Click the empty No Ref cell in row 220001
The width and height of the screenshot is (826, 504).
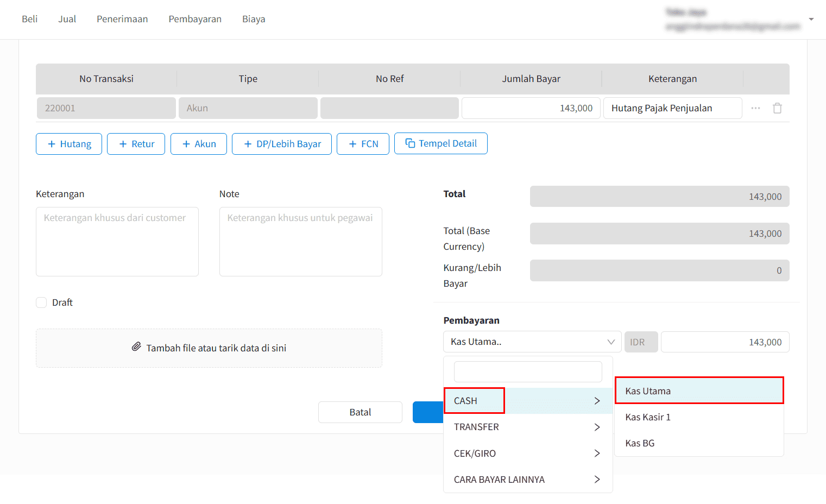tap(390, 108)
